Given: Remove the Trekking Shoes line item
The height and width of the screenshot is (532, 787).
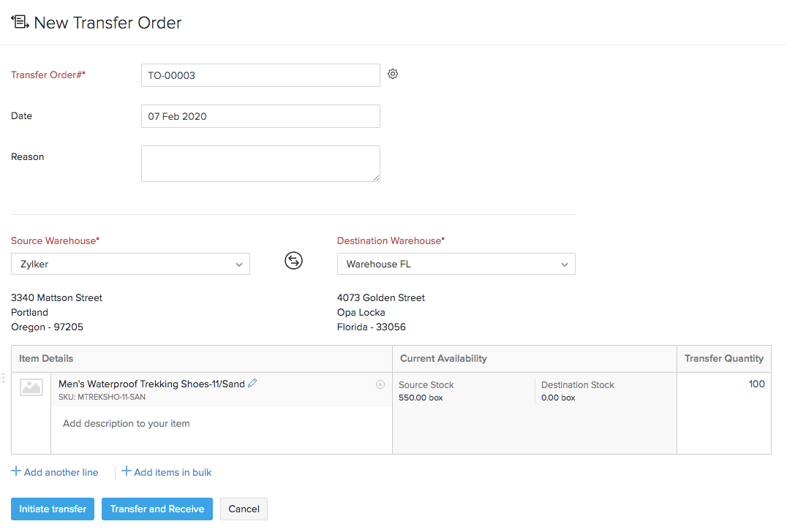Looking at the screenshot, I should (380, 384).
